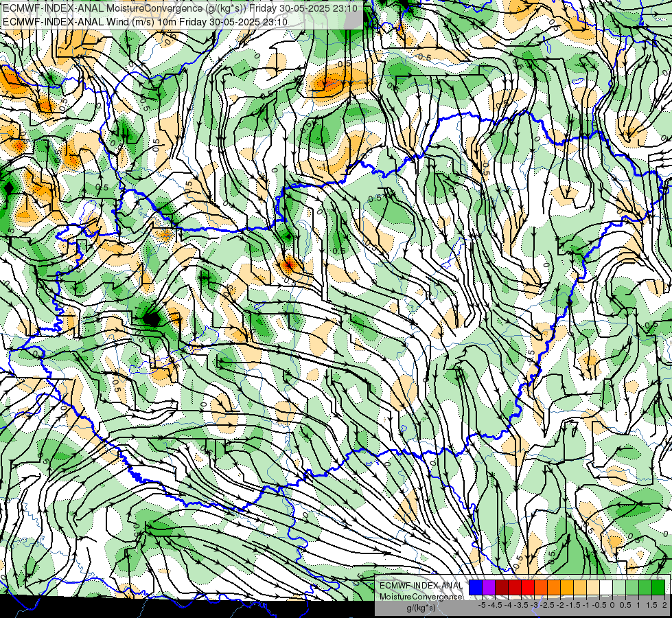Click the legend's MoistureConvergence label
The width and height of the screenshot is (672, 618).
click(421, 597)
